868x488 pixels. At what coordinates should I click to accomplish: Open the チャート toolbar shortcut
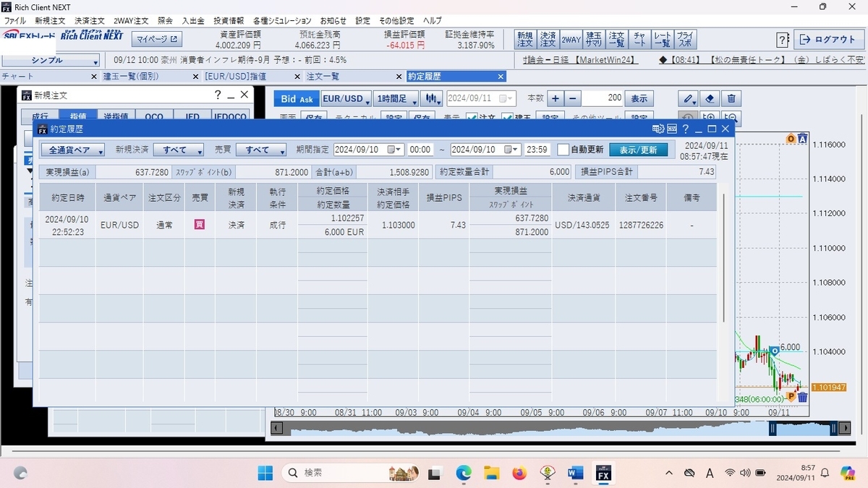pyautogui.click(x=639, y=39)
